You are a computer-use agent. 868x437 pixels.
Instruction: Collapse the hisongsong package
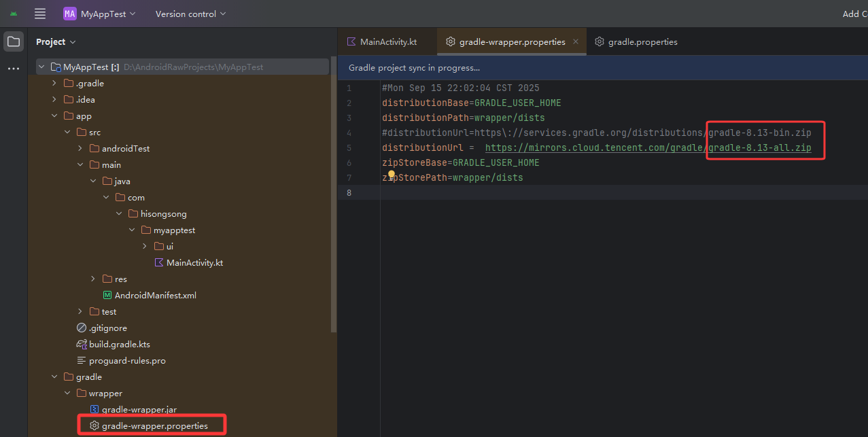pyautogui.click(x=120, y=214)
